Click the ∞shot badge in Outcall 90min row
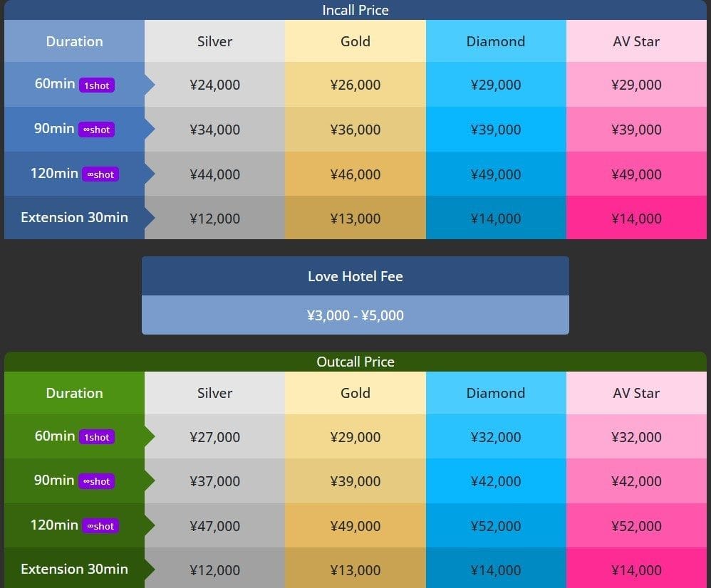This screenshot has height=588, width=711. coord(96,482)
